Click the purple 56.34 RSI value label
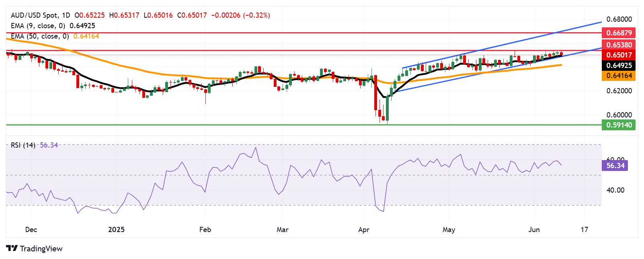This screenshot has height=259, width=644. [615, 166]
